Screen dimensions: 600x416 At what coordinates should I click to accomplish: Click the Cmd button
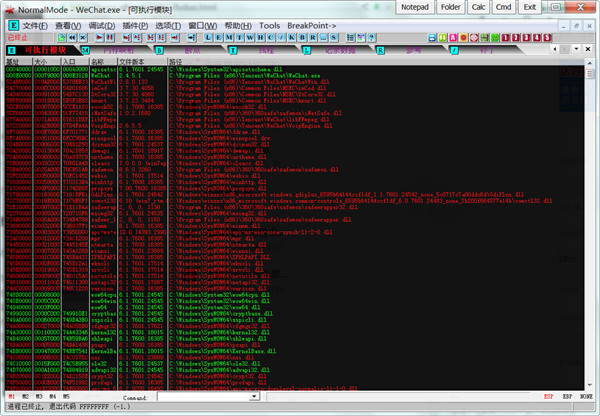(x=504, y=7)
